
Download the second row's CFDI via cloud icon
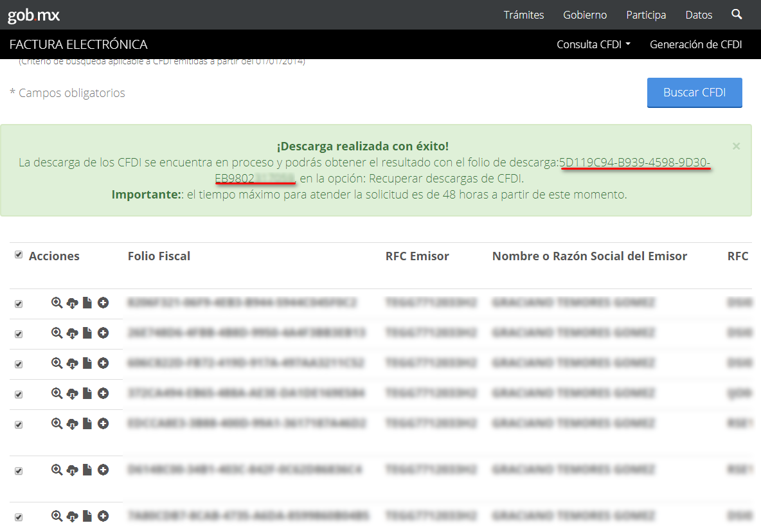click(x=72, y=333)
